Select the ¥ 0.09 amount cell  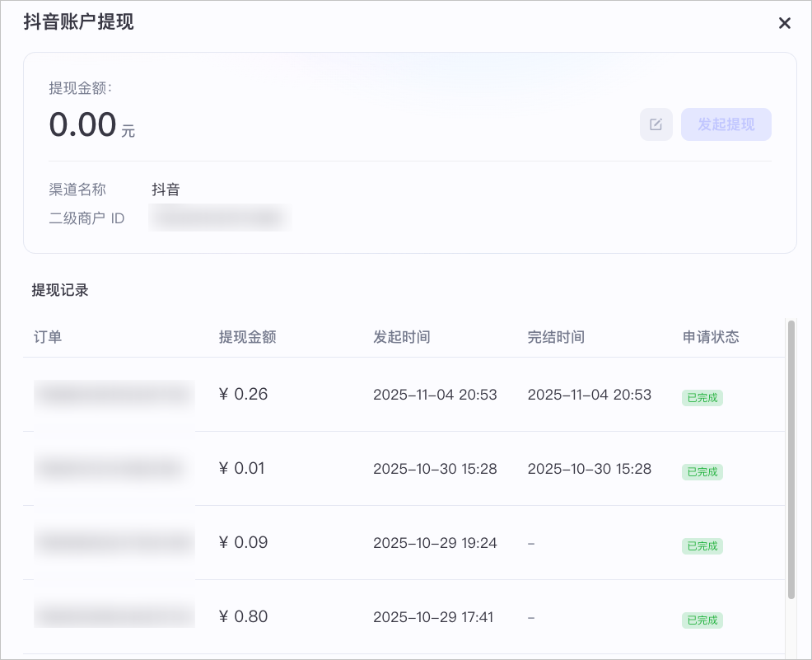click(x=244, y=542)
